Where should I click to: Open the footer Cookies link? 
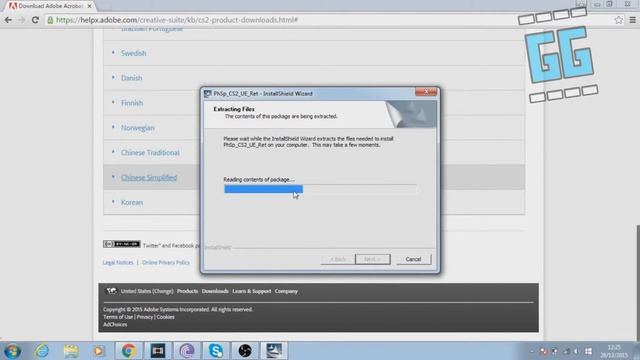[x=165, y=317]
